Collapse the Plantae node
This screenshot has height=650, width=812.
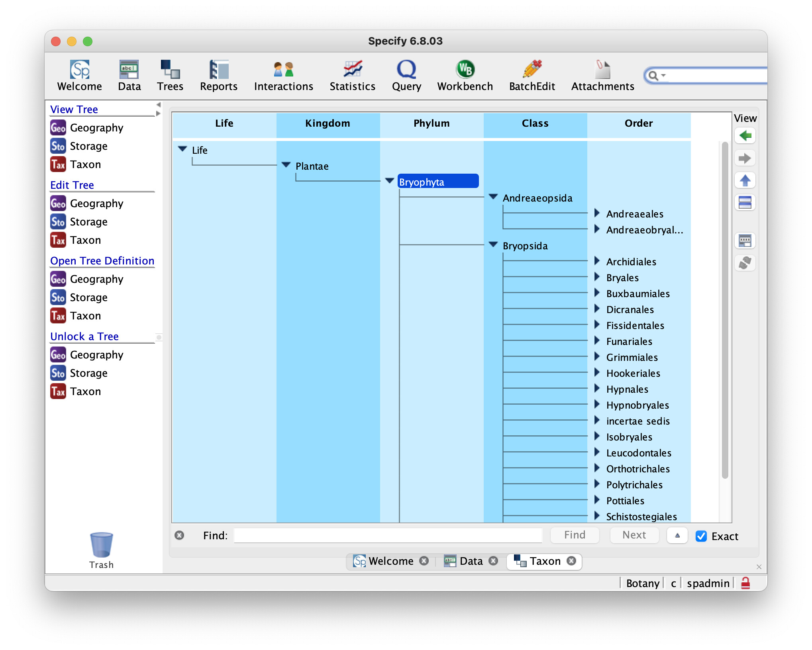point(286,165)
